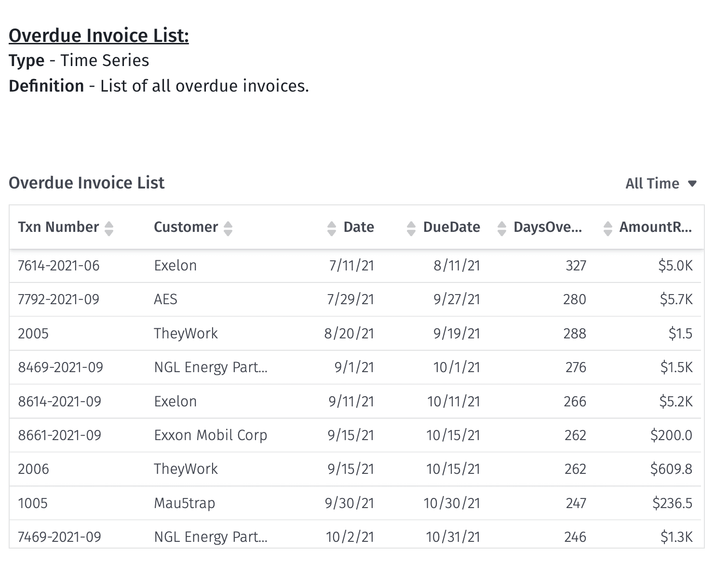This screenshot has width=728, height=564.
Task: Select transaction 2005 for TheyWork
Action: point(33,334)
